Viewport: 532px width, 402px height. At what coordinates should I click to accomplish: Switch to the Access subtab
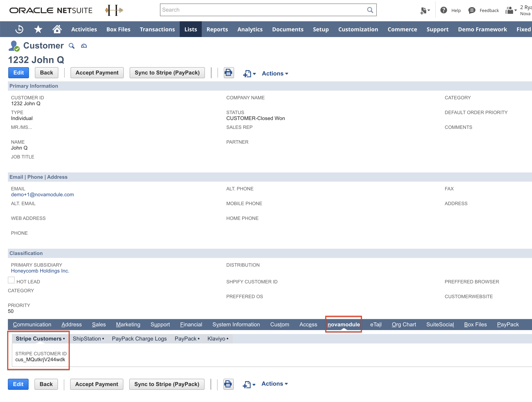(x=308, y=325)
